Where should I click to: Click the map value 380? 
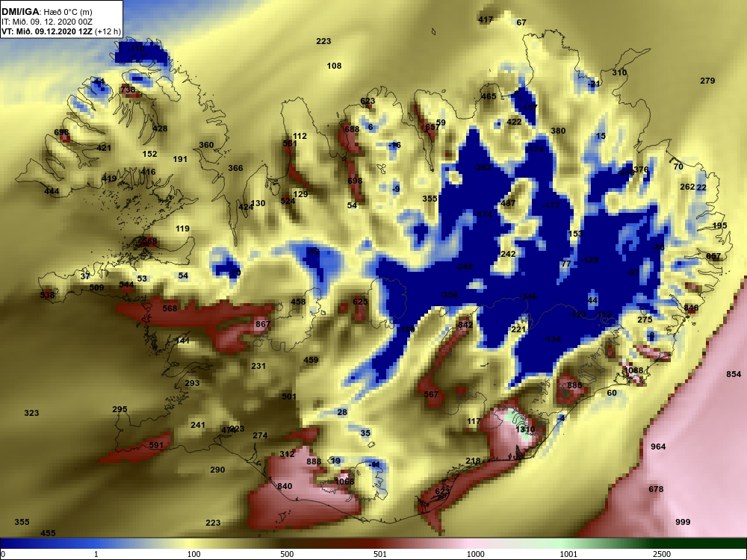tap(558, 131)
